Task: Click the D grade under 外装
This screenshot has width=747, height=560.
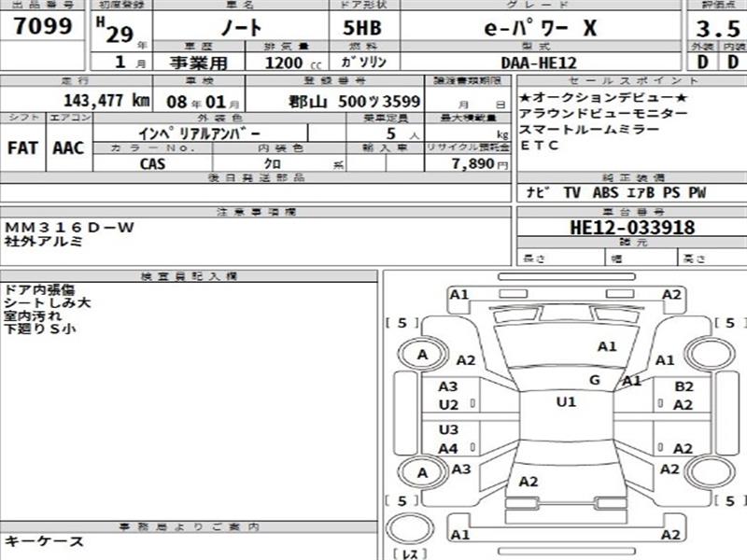Action: [702, 62]
